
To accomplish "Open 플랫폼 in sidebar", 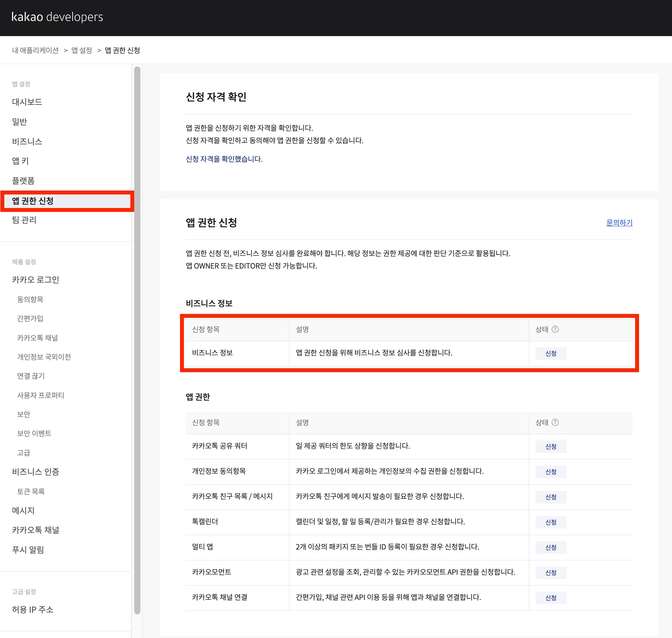I will click(23, 180).
